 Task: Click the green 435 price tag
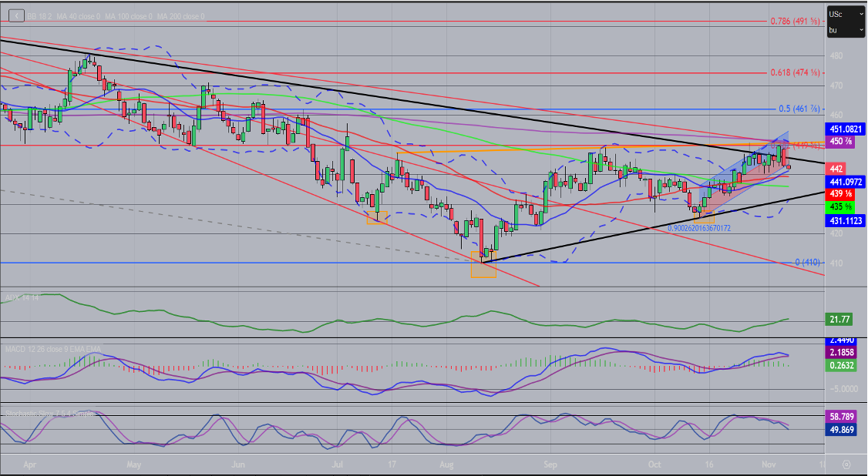click(x=838, y=207)
